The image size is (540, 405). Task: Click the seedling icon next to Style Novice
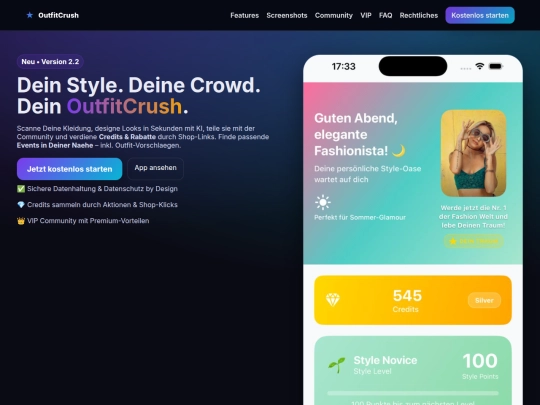[x=337, y=365]
